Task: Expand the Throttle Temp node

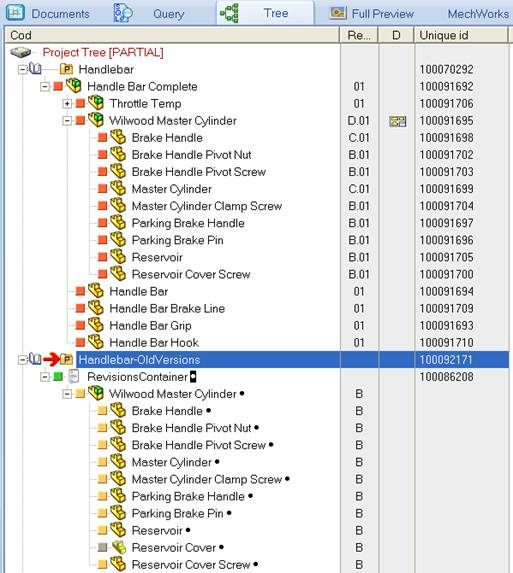Action: [x=67, y=103]
